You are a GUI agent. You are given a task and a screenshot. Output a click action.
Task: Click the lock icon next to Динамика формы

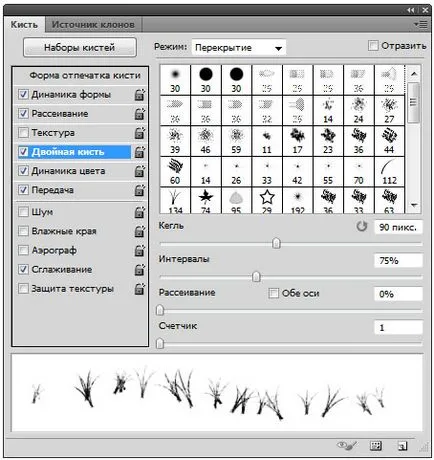(x=140, y=95)
